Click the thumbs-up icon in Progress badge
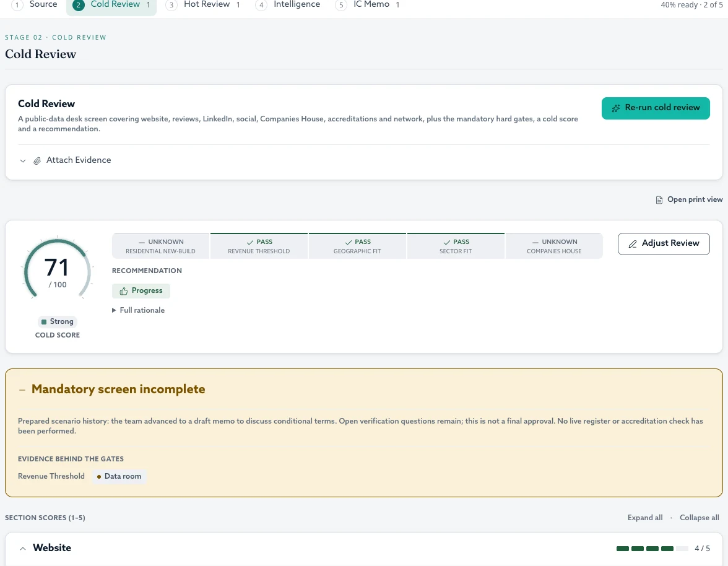 [124, 291]
